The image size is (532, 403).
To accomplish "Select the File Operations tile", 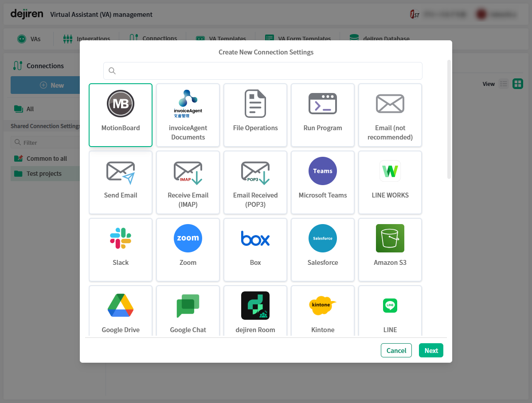I will click(255, 115).
